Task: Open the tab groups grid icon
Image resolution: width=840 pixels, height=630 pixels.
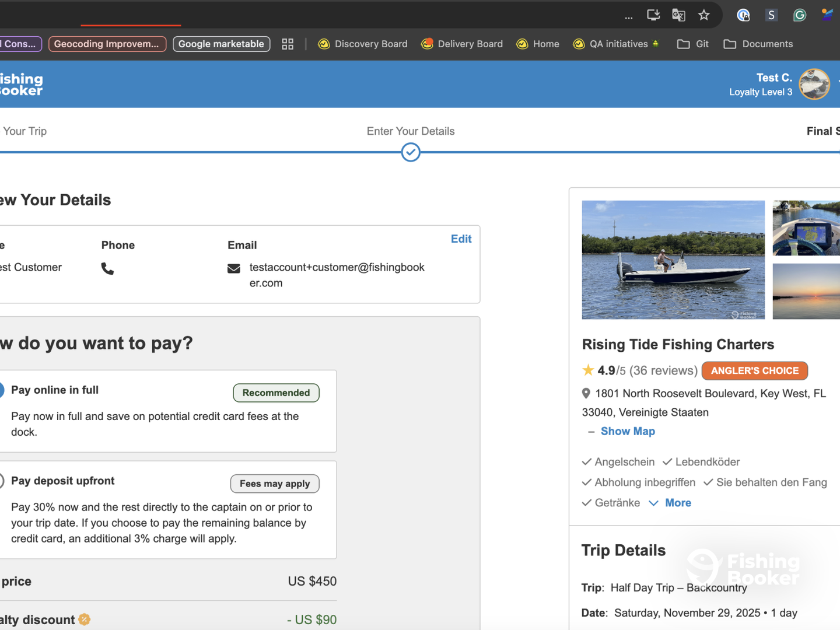Action: pos(288,44)
